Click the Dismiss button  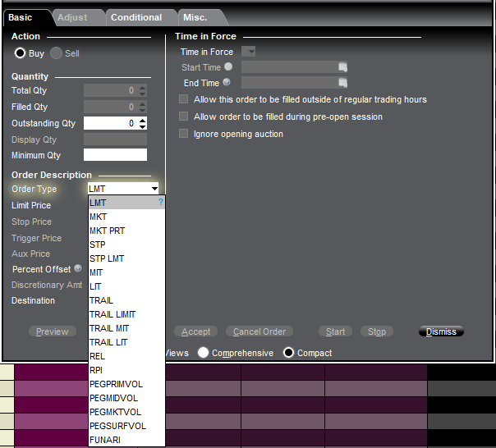(441, 331)
